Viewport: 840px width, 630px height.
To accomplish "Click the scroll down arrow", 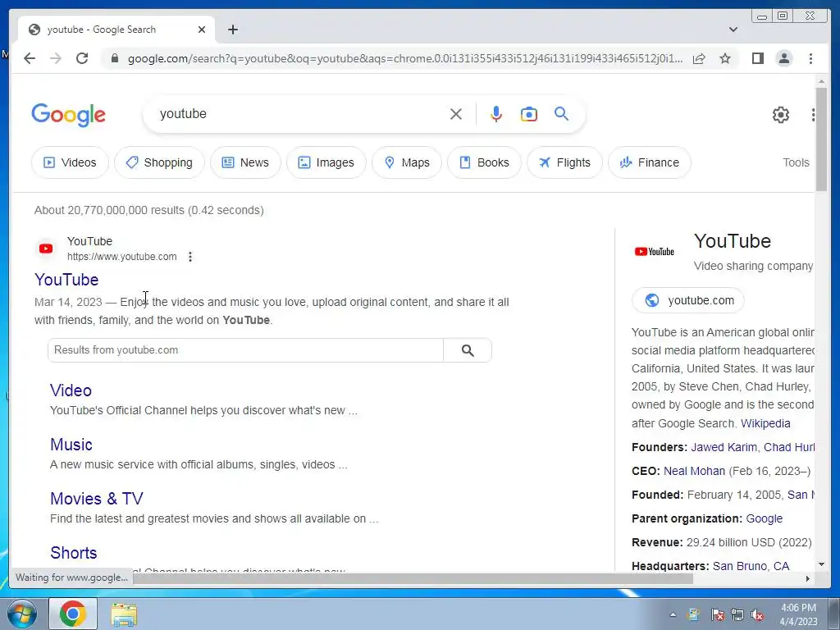I will pos(821,564).
